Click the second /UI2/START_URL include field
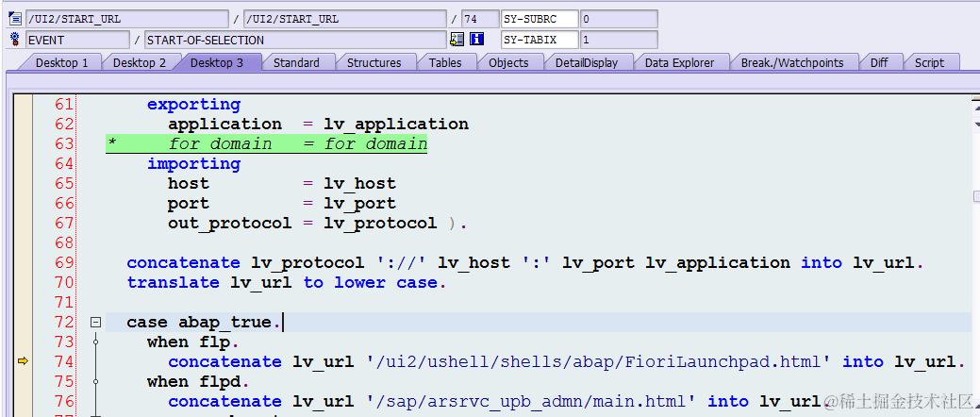Image resolution: width=980 pixels, height=417 pixels. point(344,19)
